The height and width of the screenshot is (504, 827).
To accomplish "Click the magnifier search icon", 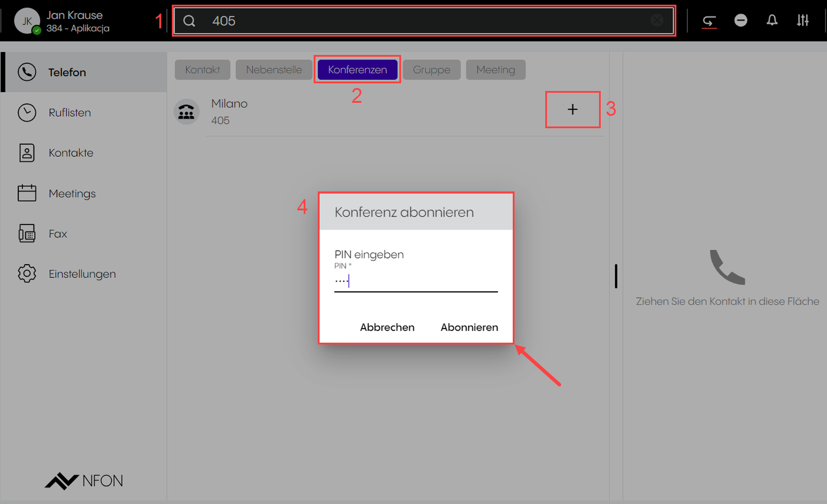I will 189,21.
